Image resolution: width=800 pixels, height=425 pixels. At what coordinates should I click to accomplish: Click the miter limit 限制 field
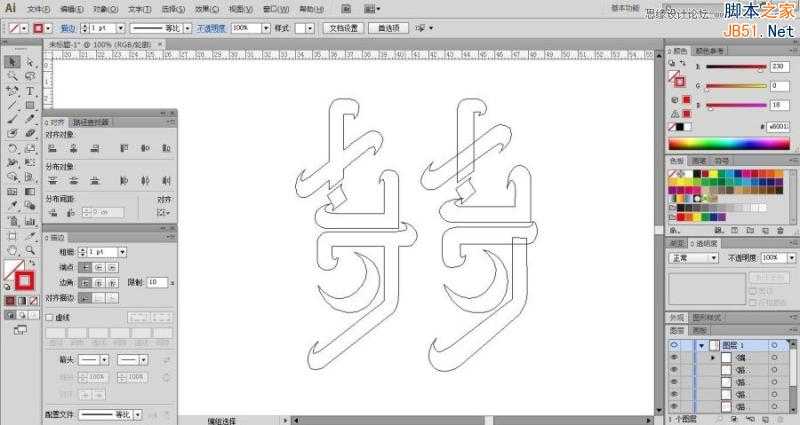pyautogui.click(x=157, y=282)
